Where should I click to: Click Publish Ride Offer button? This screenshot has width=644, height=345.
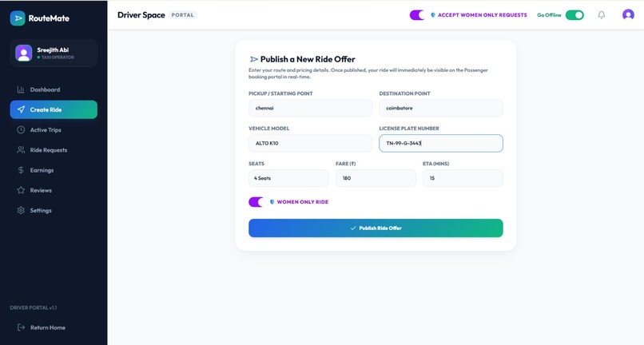tap(376, 228)
